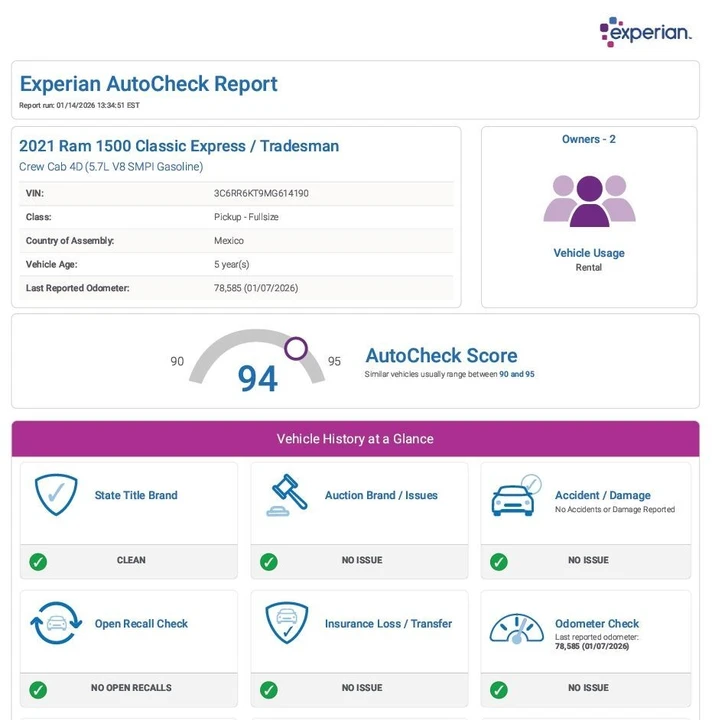Click the Open Recall Check label
Image resolution: width=712 pixels, height=720 pixels.
141,624
